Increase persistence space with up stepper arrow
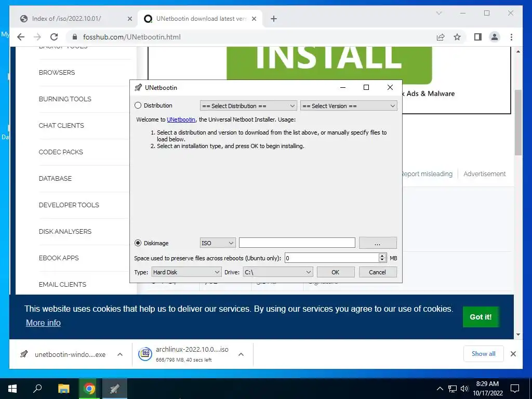 point(382,256)
